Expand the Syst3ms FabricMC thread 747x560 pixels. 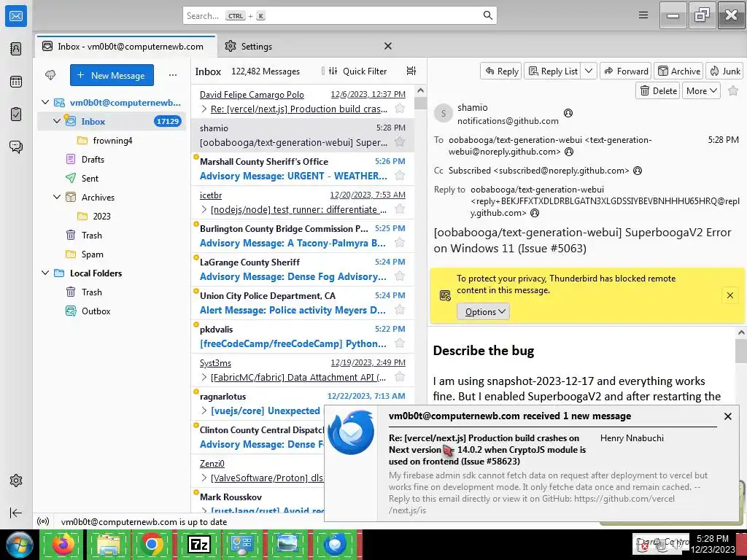pyautogui.click(x=204, y=378)
